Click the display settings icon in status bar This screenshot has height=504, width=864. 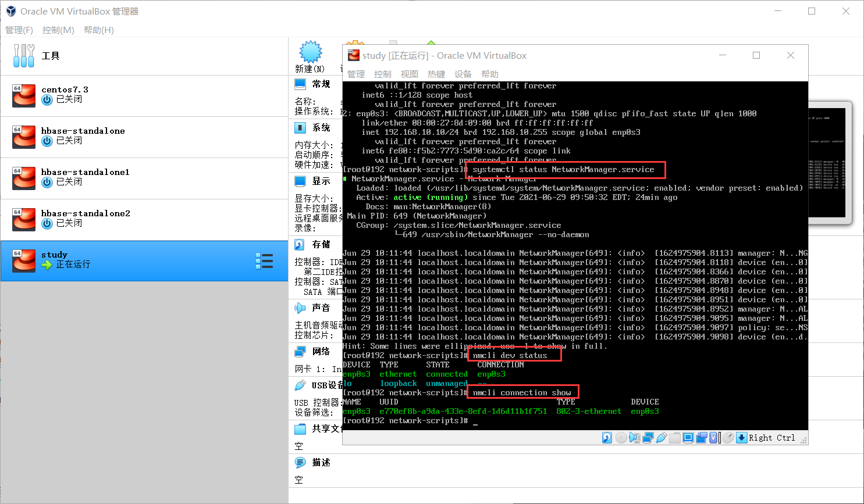click(688, 438)
